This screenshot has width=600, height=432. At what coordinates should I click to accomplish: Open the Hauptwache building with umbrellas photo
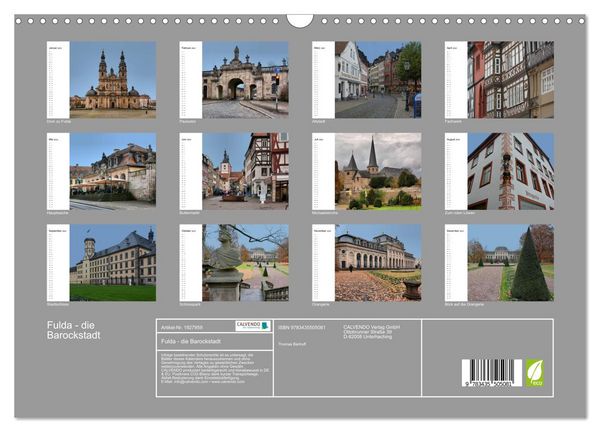click(x=113, y=171)
